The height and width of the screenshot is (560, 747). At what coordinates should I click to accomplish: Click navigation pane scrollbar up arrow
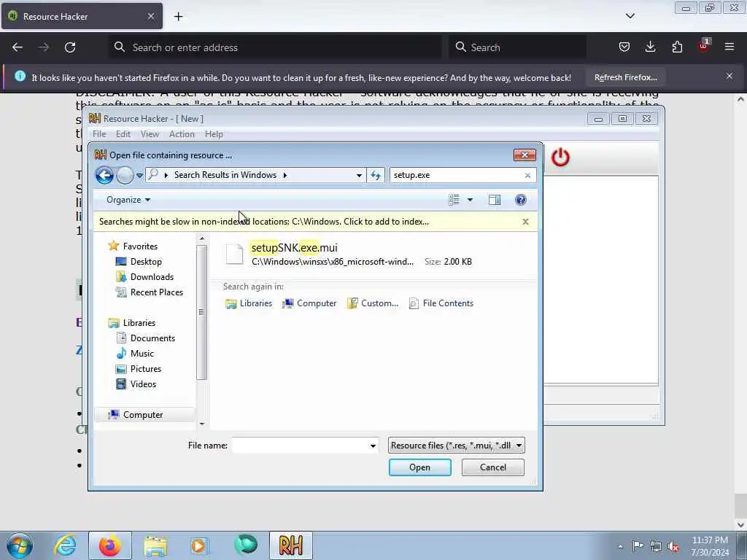pos(201,238)
